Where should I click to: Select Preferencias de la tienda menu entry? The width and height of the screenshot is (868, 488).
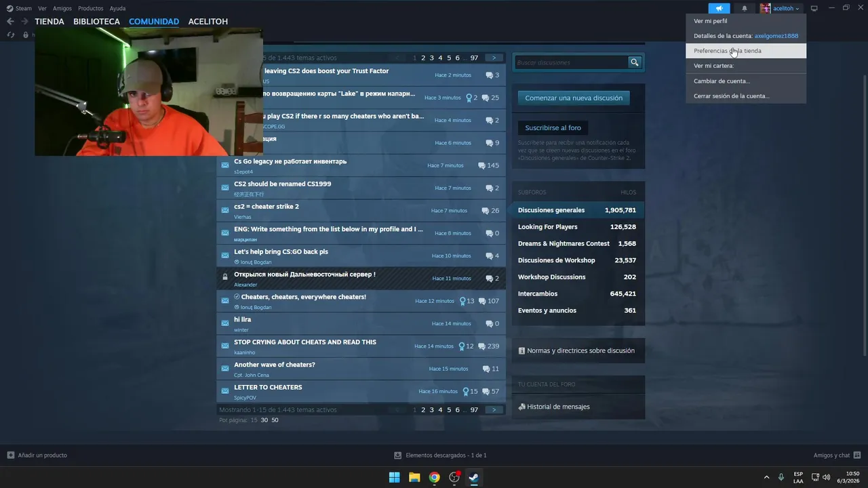coord(746,51)
